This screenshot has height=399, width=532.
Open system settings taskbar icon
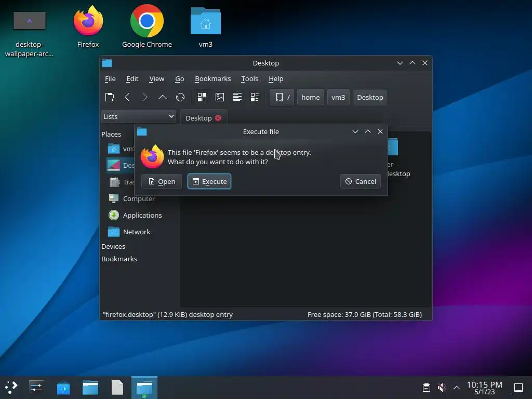pos(36,388)
